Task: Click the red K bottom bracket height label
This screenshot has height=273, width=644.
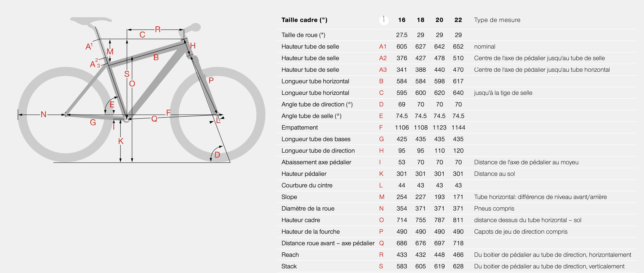Action: click(121, 141)
